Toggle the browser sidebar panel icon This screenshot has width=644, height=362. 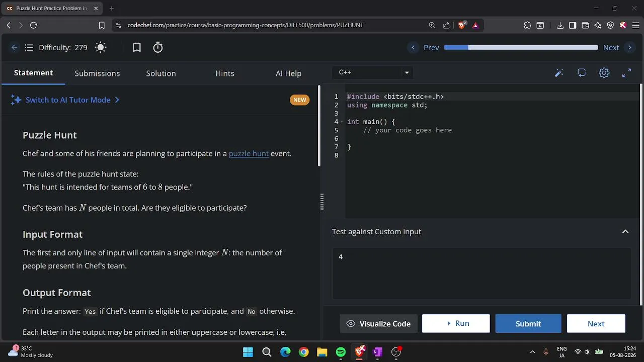[573, 25]
